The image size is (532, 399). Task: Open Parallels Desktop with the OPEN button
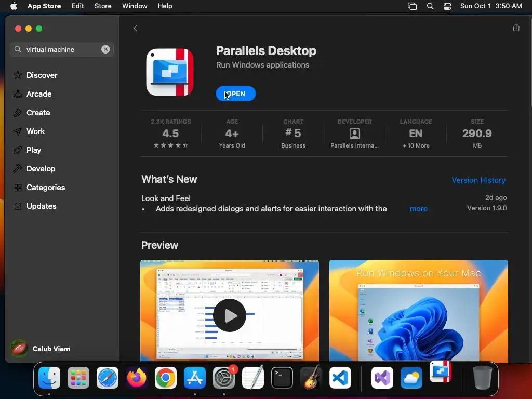pos(236,94)
